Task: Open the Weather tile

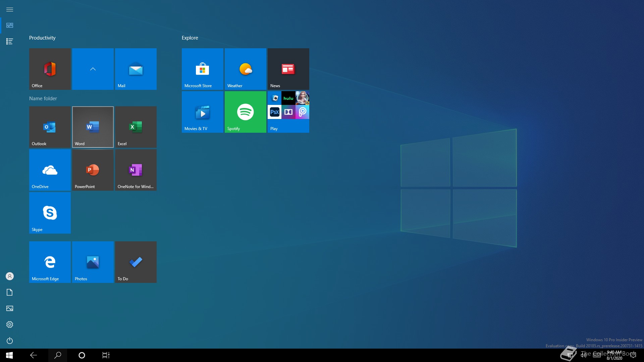Action: (245, 69)
